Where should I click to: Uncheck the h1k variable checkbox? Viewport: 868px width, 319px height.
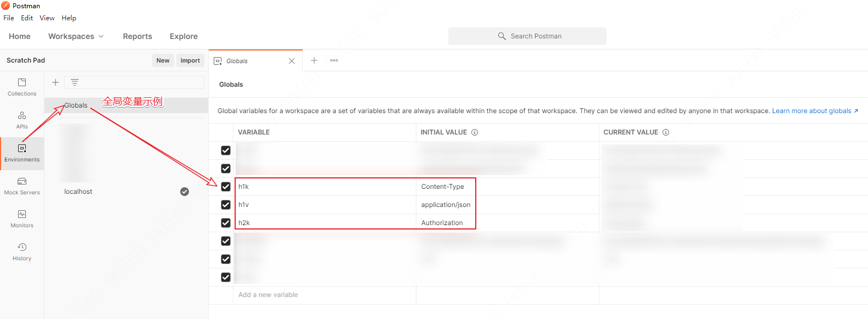226,187
